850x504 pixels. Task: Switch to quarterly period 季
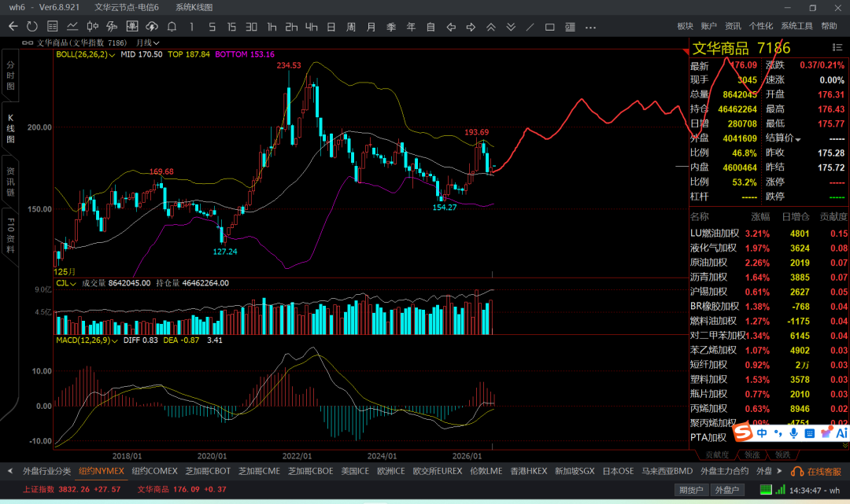coord(391,27)
